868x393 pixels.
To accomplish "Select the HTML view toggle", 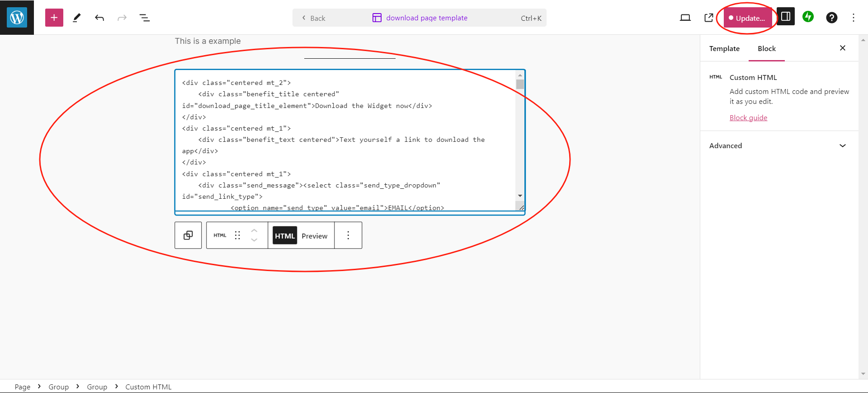I will [x=285, y=235].
